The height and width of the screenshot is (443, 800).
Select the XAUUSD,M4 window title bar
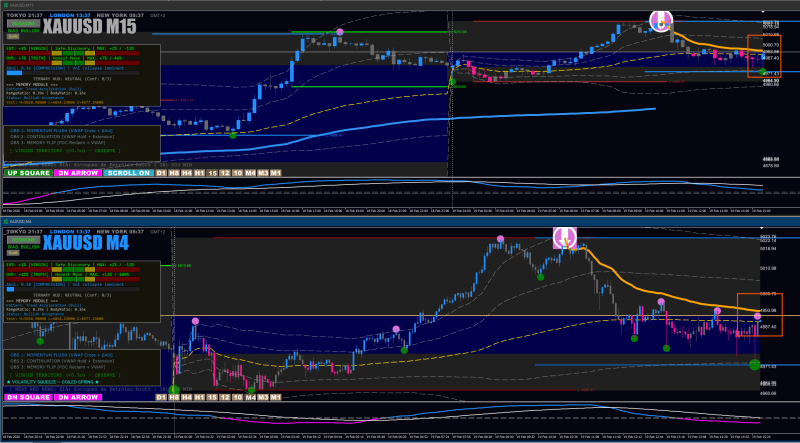400,221
